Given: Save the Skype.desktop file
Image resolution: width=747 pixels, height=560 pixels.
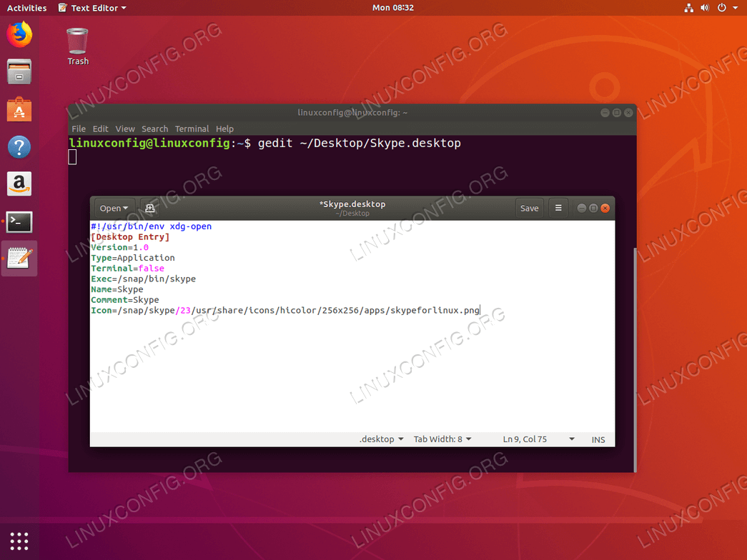Looking at the screenshot, I should (529, 208).
